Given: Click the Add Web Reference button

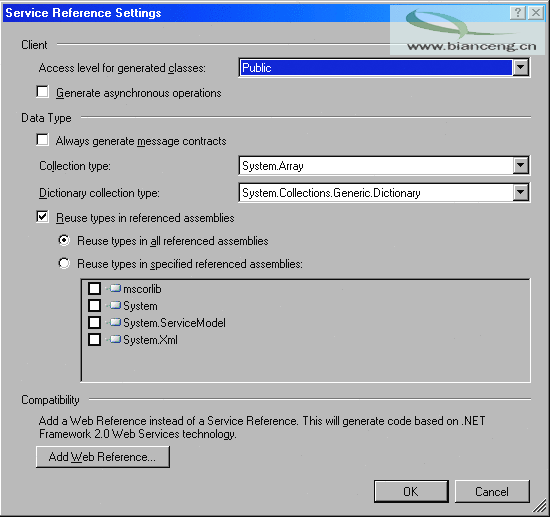Looking at the screenshot, I should pyautogui.click(x=103, y=457).
